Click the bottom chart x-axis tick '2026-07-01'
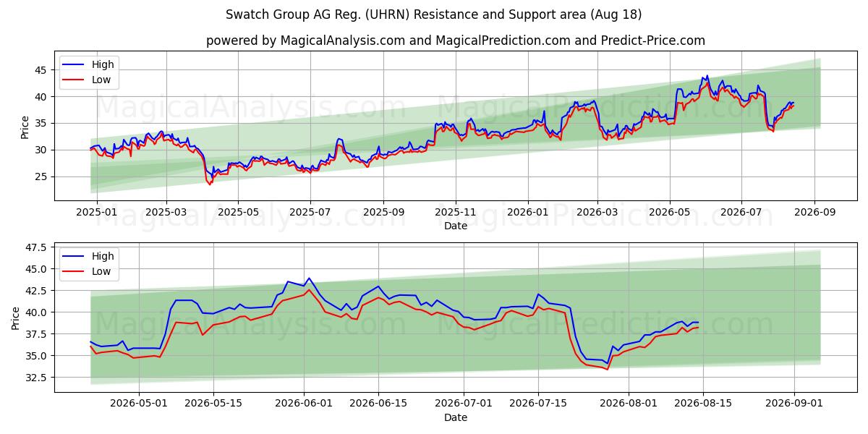 (464, 404)
